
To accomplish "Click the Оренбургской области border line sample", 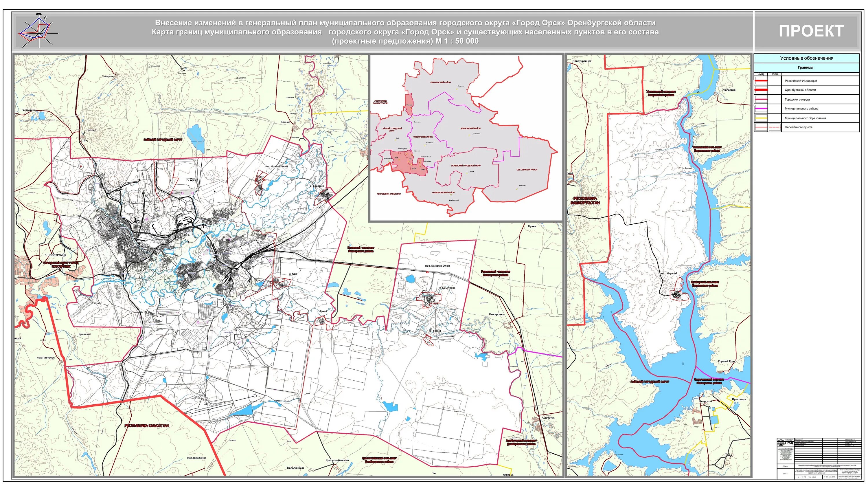I will coord(761,90).
